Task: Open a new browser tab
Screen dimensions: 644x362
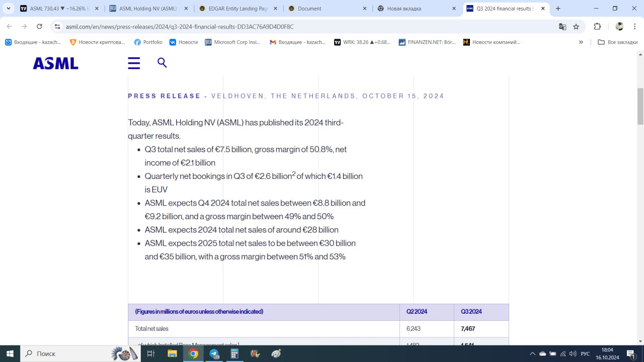Action: [558, 9]
